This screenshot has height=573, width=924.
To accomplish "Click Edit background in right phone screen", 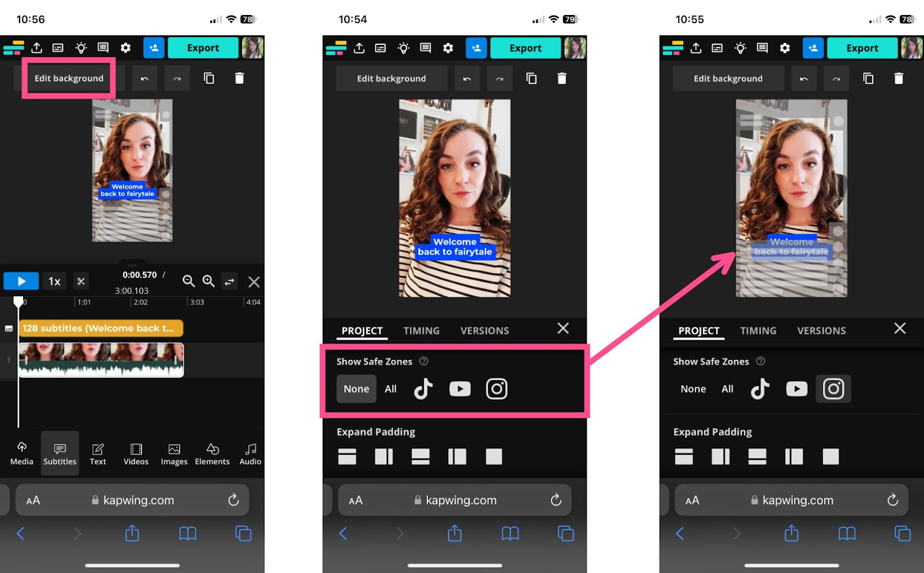I will 728,78.
